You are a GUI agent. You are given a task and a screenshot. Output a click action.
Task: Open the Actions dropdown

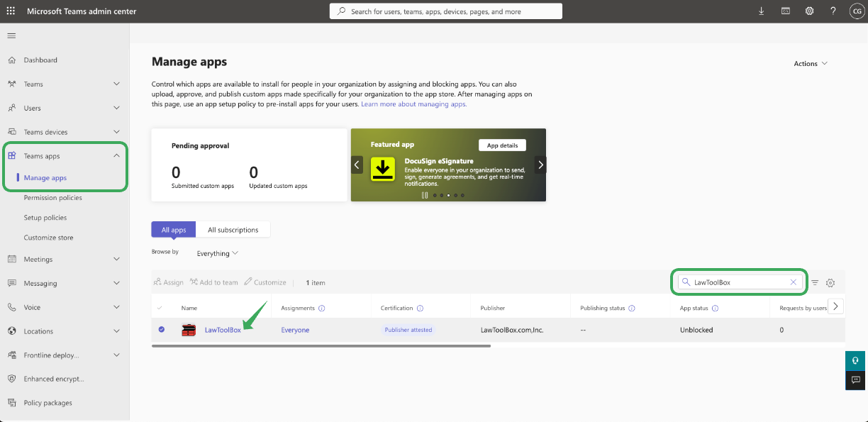[811, 64]
